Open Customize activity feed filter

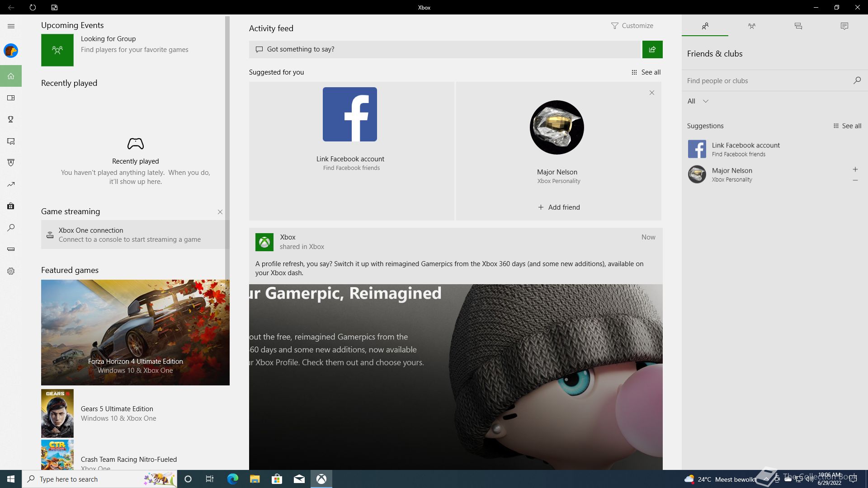tap(632, 26)
